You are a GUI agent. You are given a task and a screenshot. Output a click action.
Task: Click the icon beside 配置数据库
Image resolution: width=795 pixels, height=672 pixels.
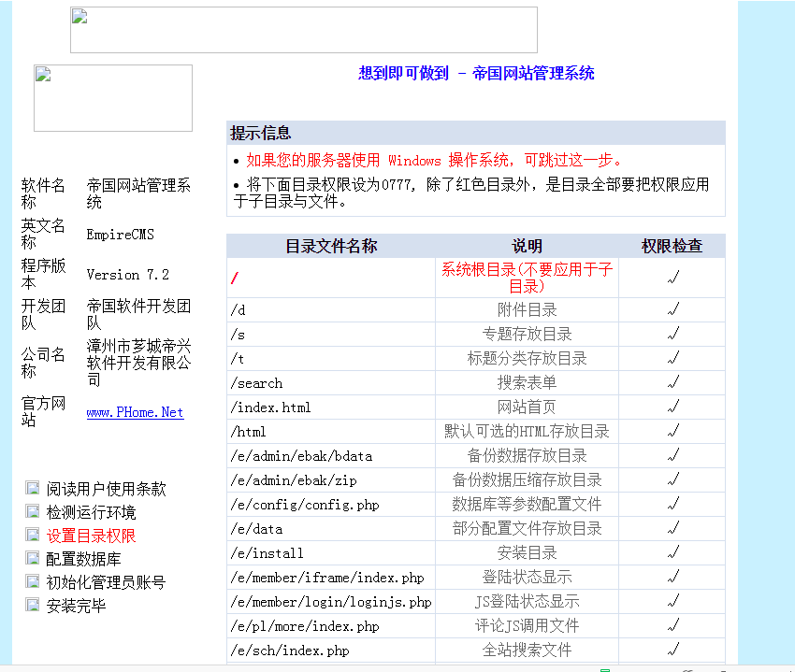(33, 558)
